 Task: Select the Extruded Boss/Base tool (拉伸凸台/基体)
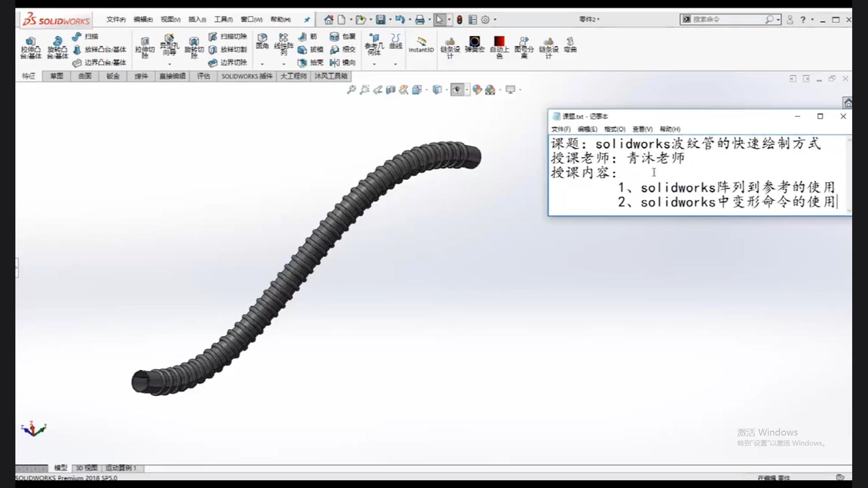(31, 48)
